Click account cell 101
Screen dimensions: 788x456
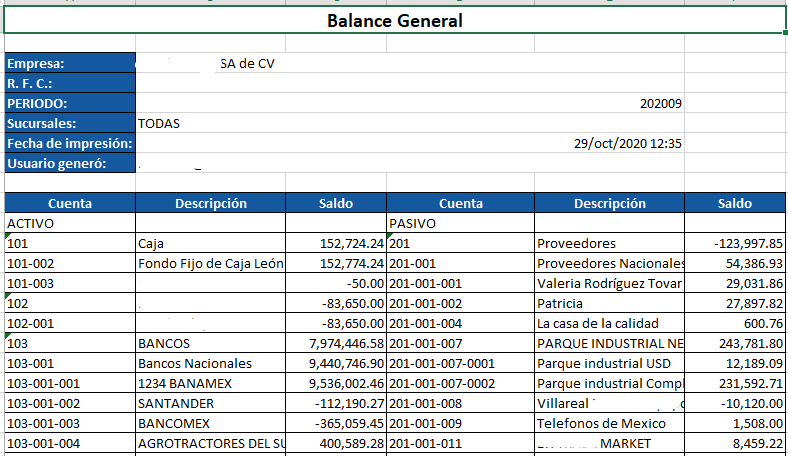pyautogui.click(x=70, y=243)
